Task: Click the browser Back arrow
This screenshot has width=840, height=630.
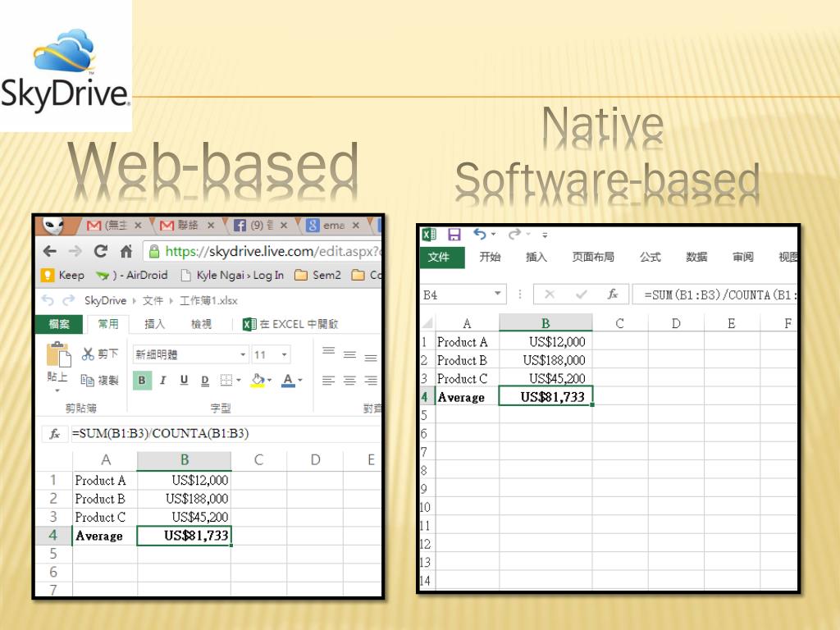Action: tap(50, 251)
